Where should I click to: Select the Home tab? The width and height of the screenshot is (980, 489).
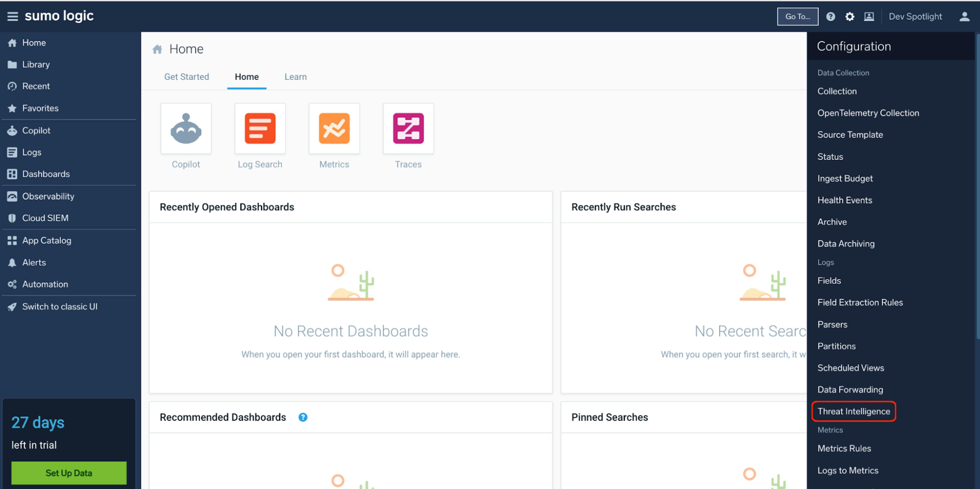[247, 77]
